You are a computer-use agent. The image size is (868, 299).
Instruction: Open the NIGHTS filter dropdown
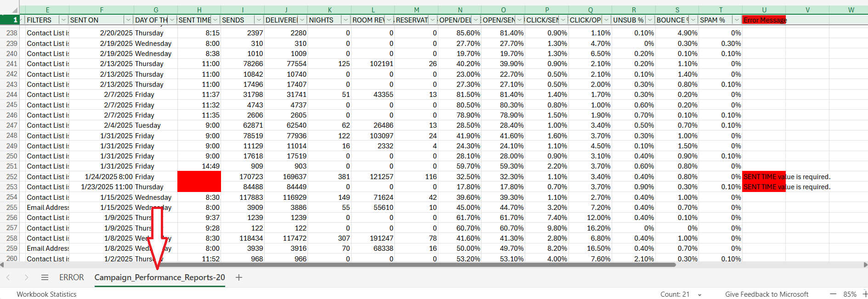click(x=346, y=20)
